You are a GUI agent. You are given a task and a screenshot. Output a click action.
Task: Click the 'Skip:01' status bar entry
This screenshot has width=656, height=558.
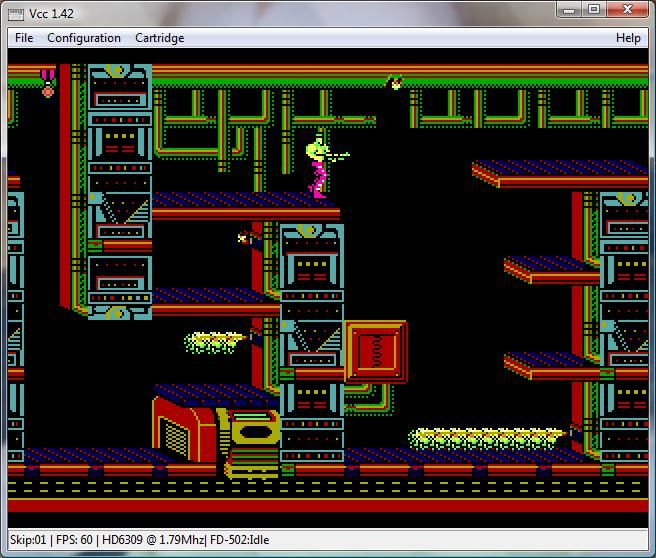[28, 540]
